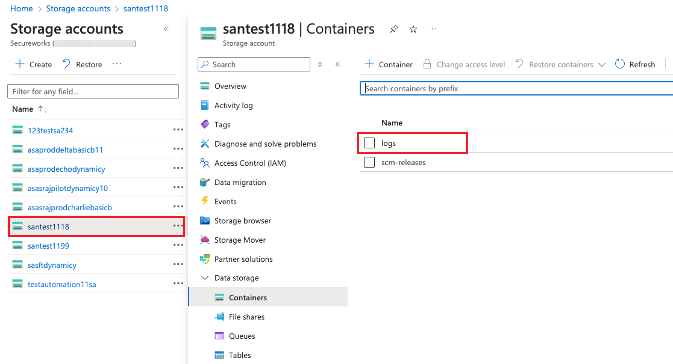The width and height of the screenshot is (673, 364).
Task: Open more actions for santest1199
Action: [x=178, y=245]
